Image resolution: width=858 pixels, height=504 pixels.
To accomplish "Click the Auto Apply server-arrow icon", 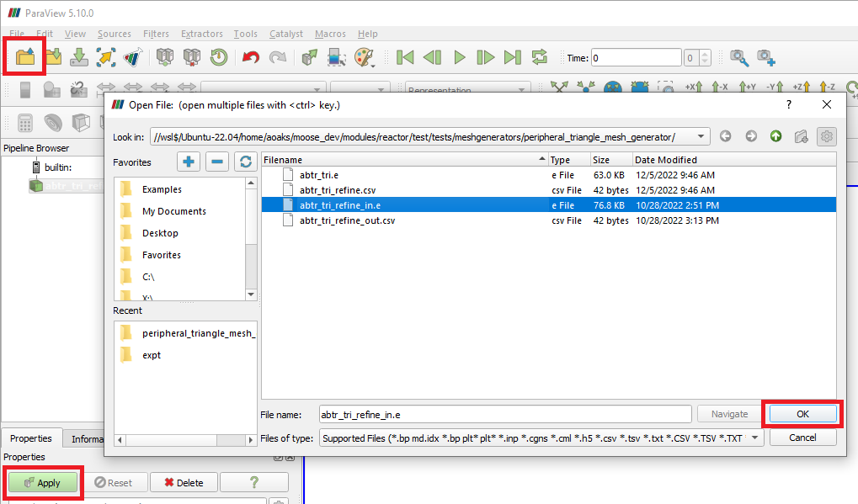I will (x=310, y=57).
